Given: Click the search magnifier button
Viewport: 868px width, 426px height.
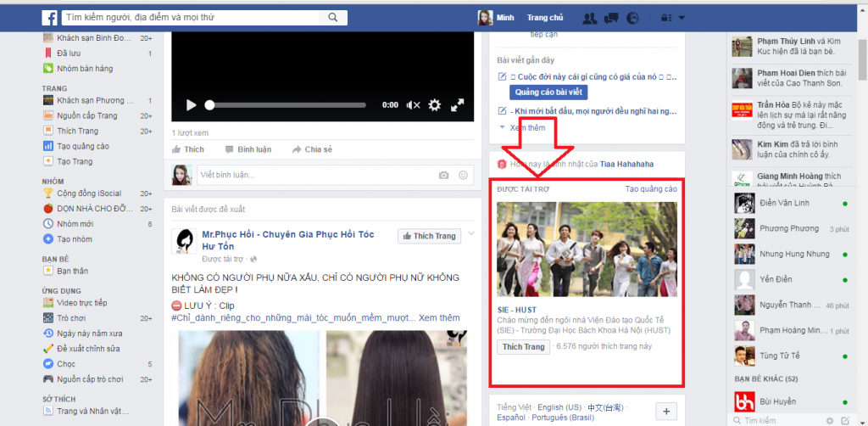Looking at the screenshot, I should 332,18.
